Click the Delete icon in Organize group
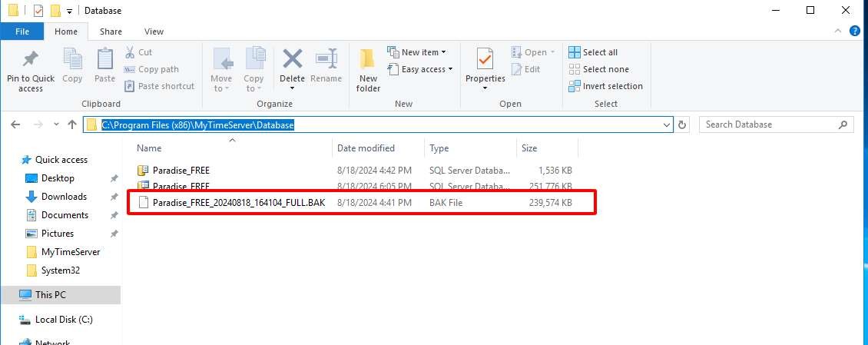 (x=292, y=60)
